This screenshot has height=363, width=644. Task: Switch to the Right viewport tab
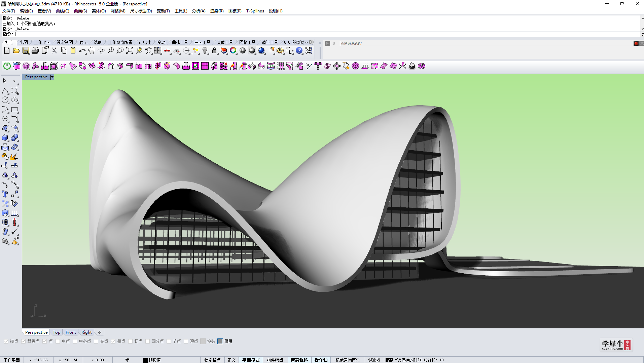coord(86,332)
